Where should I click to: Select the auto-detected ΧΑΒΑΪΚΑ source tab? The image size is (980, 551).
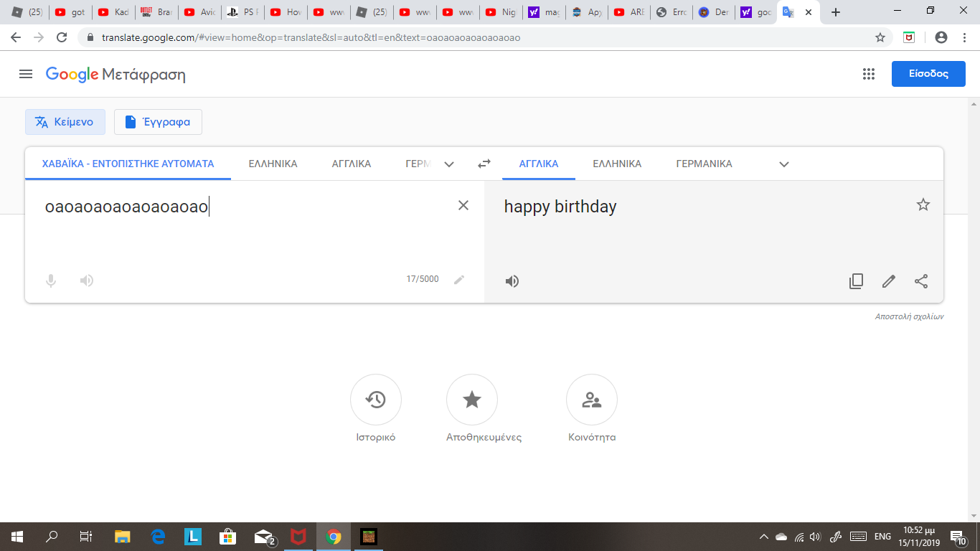pyautogui.click(x=128, y=164)
